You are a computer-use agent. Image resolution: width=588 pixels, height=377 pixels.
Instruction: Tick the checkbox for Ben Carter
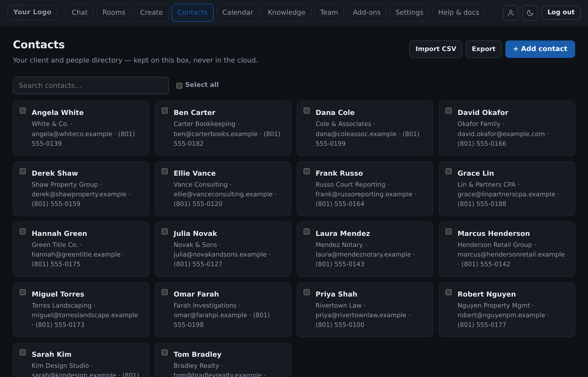point(164,110)
